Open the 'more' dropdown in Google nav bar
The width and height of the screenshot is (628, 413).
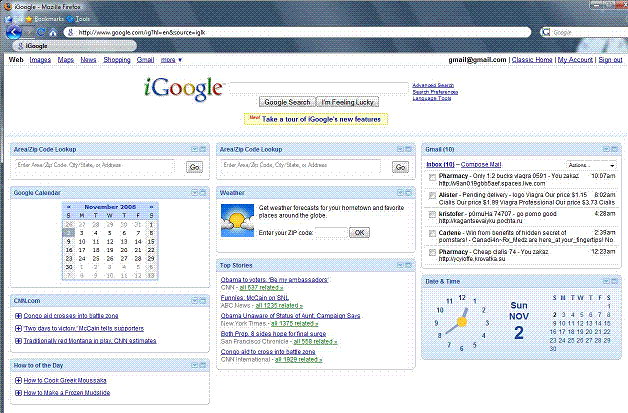pos(171,60)
